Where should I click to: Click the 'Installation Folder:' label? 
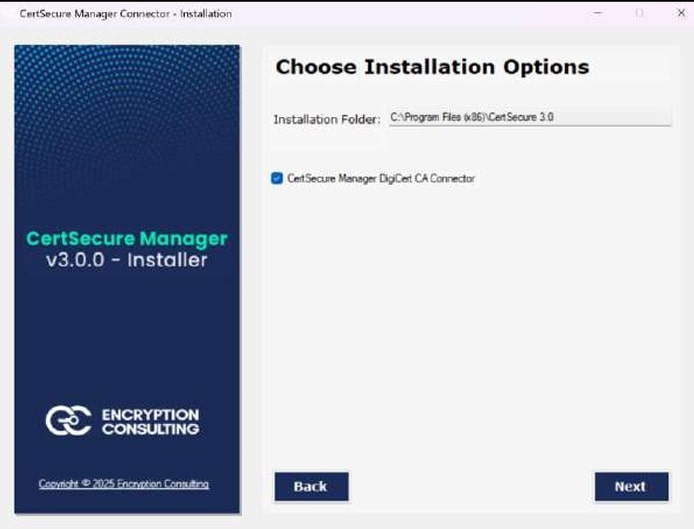pyautogui.click(x=327, y=120)
